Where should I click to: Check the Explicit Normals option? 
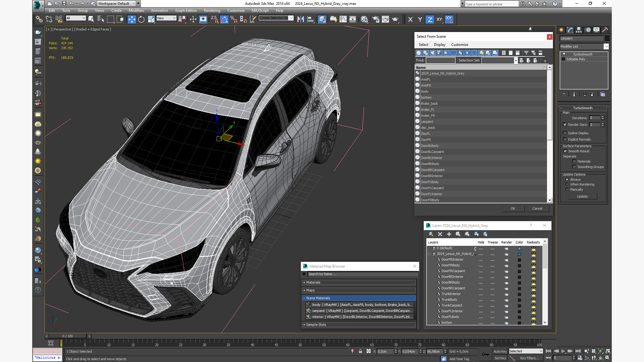pyautogui.click(x=565, y=139)
